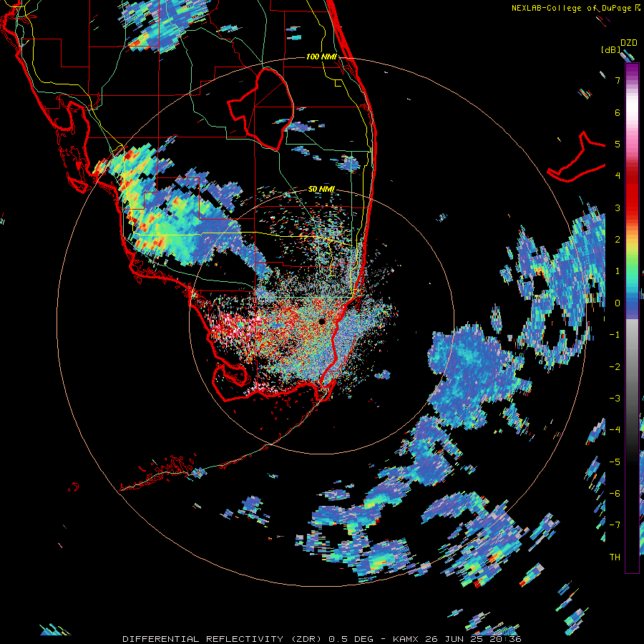
Task: Click the 3 tick label on the scale
Action: (x=618, y=208)
